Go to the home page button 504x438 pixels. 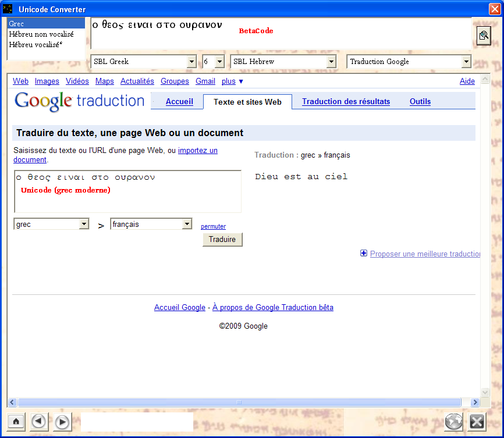tap(16, 421)
